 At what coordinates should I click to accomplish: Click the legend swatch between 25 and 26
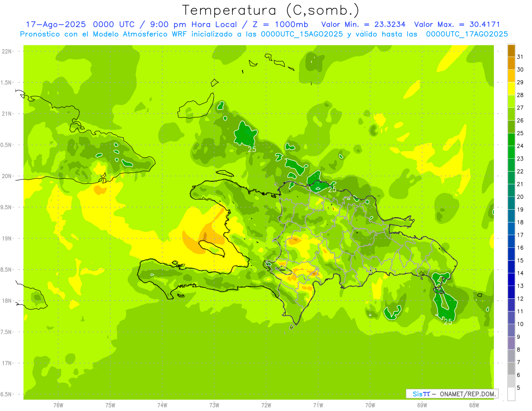[511, 127]
